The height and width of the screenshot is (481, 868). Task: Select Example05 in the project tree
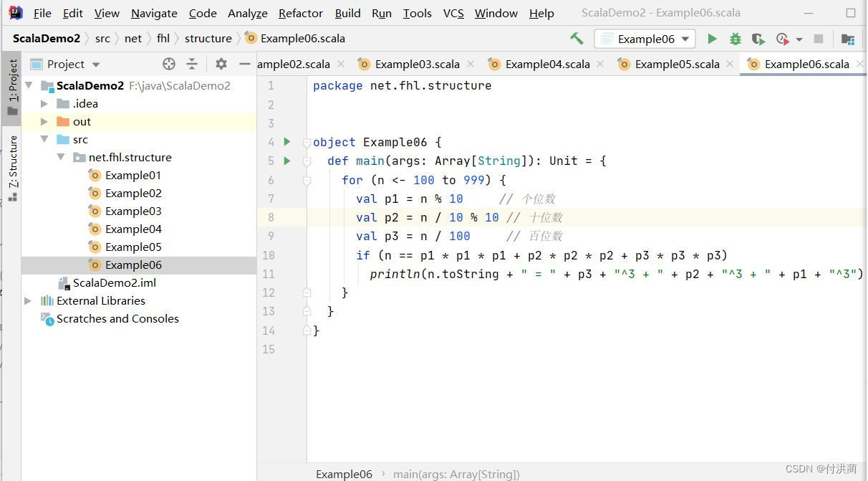(x=133, y=247)
